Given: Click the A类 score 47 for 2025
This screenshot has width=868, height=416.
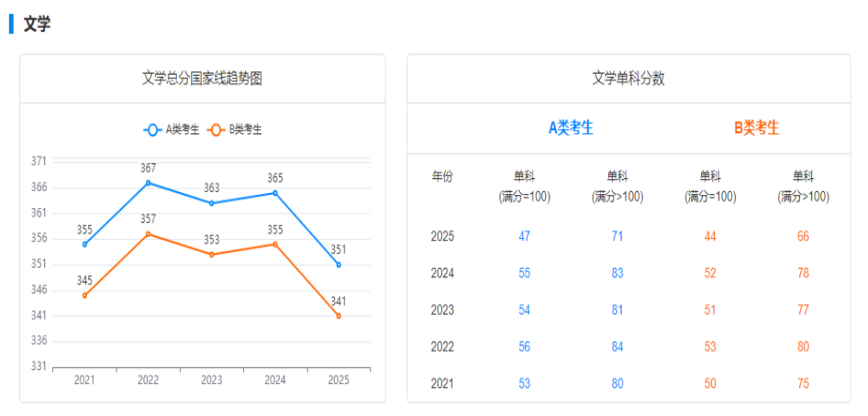Looking at the screenshot, I should pos(524,236).
